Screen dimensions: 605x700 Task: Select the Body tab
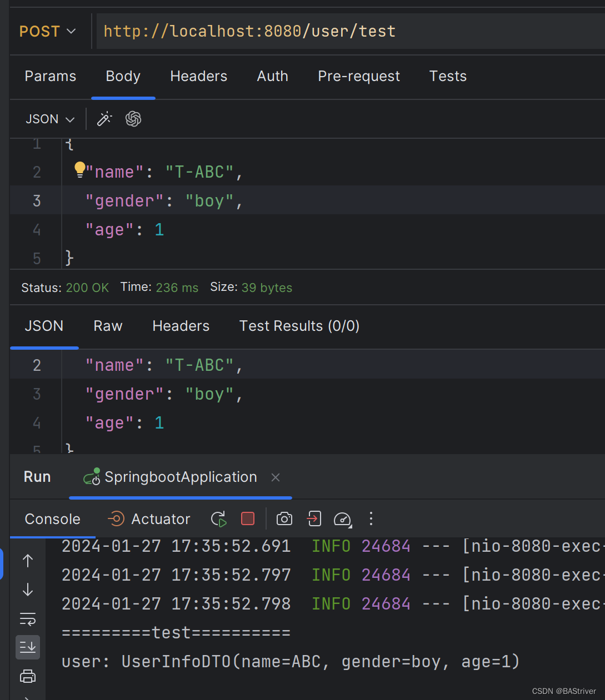123,76
